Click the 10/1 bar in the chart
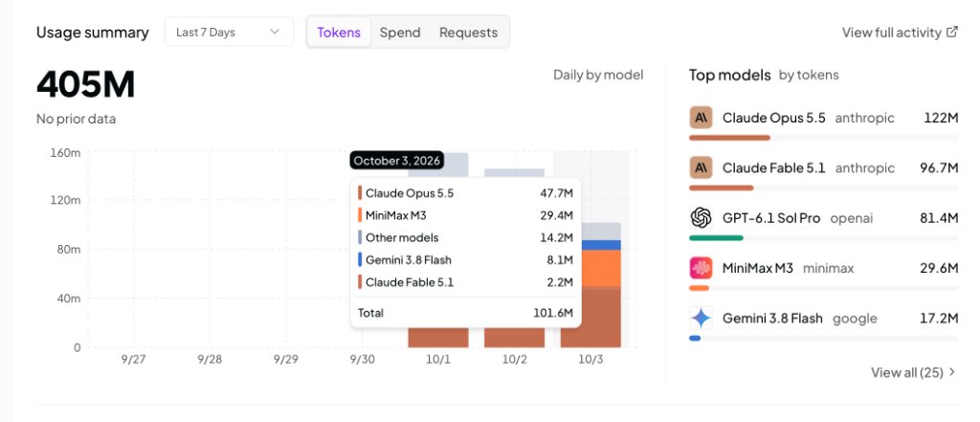 (x=438, y=338)
